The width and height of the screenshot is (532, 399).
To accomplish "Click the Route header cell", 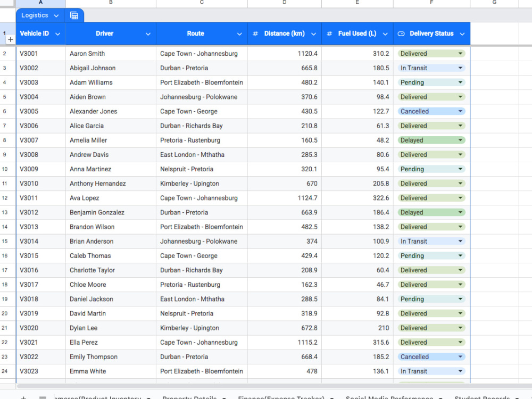I will click(202, 34).
